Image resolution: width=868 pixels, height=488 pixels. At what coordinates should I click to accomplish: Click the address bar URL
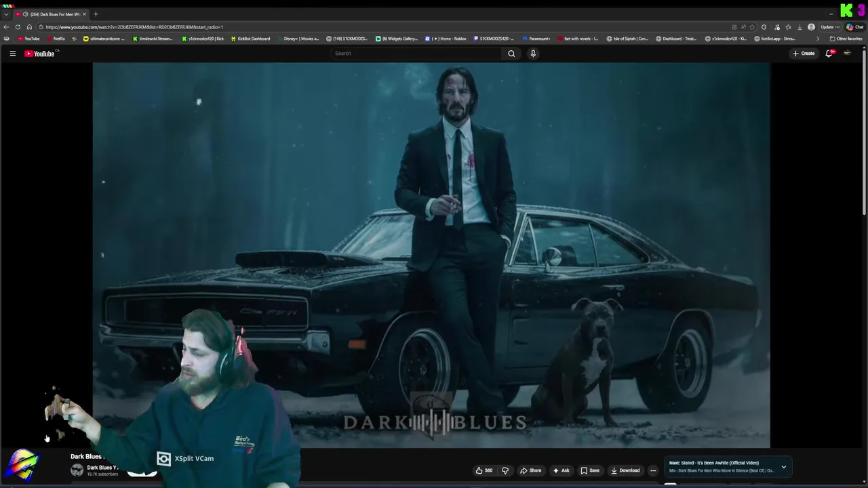(x=134, y=27)
